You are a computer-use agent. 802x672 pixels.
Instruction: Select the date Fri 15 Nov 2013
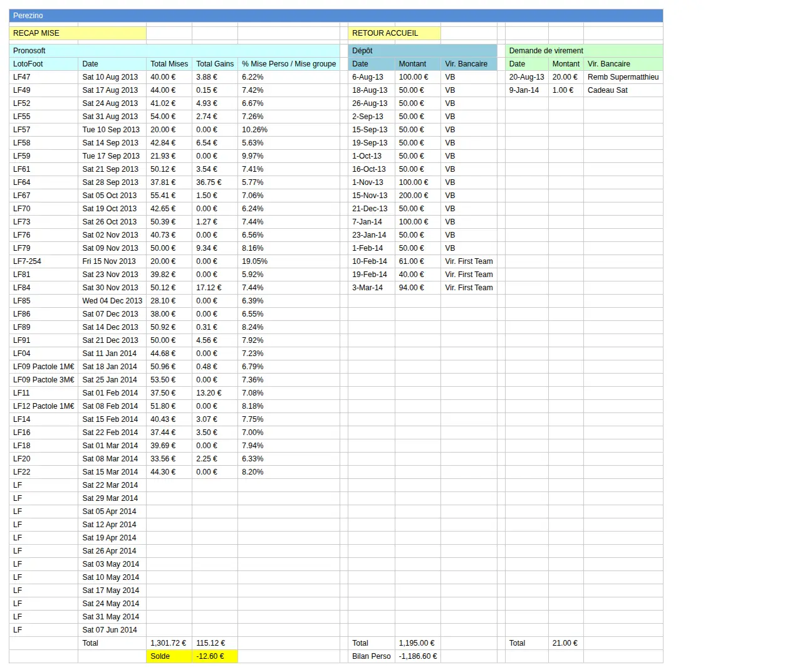click(112, 261)
